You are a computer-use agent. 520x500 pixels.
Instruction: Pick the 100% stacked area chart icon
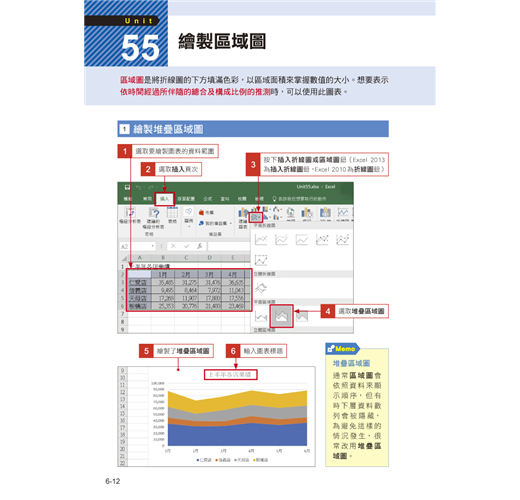click(x=302, y=316)
